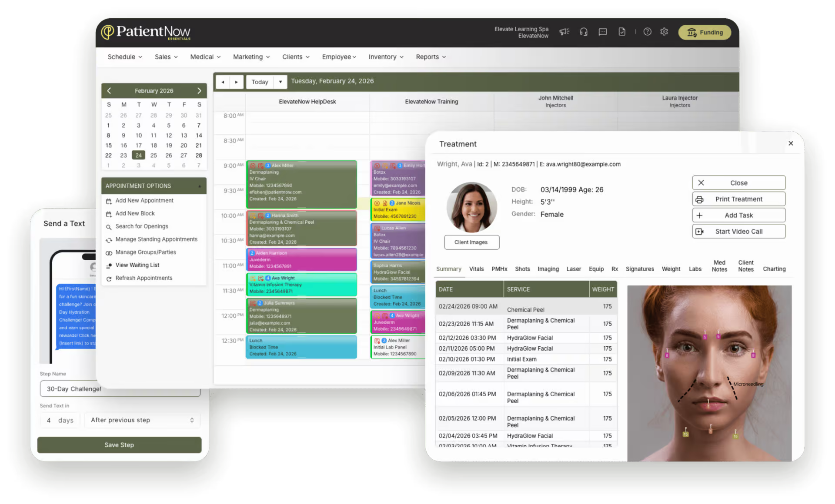Screen dimensions: 835x504
Task: Click the Today button
Action: (x=260, y=82)
